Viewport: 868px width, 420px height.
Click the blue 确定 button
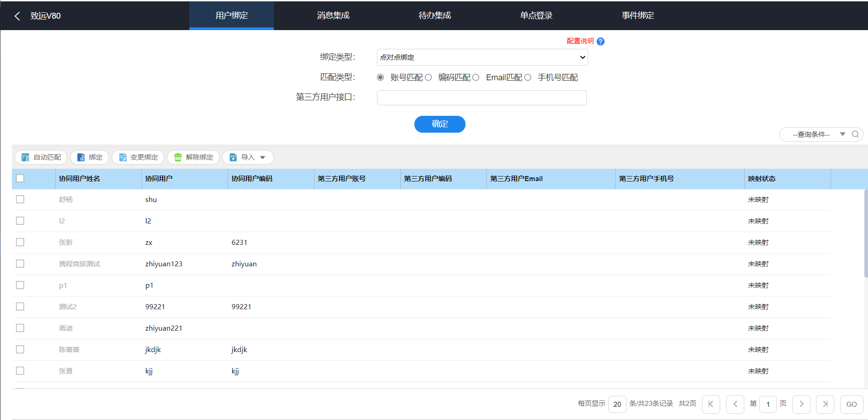pos(439,124)
